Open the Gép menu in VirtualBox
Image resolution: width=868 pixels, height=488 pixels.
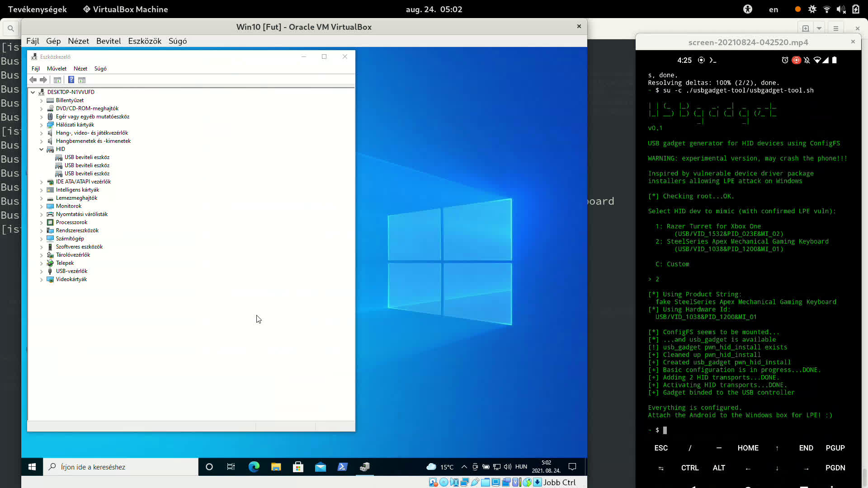pyautogui.click(x=53, y=41)
